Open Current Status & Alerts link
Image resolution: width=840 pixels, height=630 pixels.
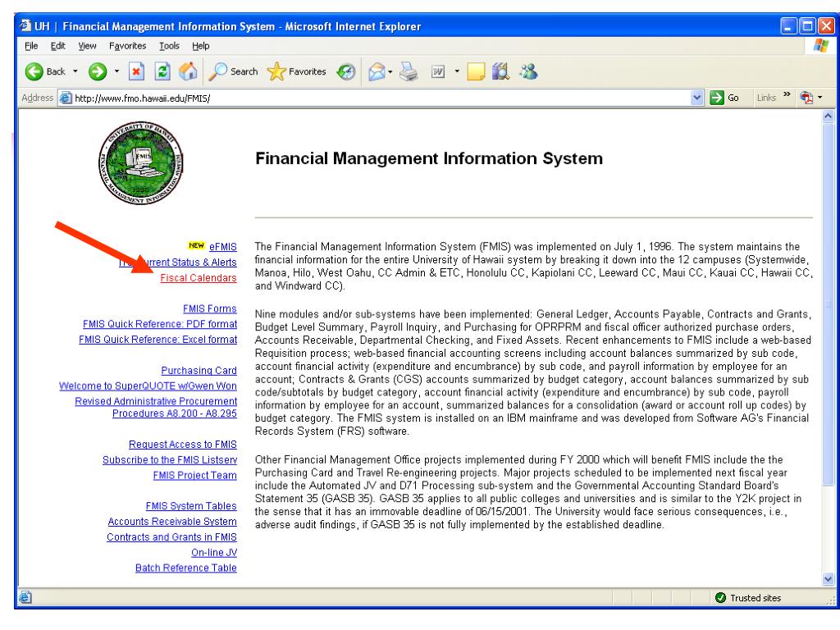point(178,262)
